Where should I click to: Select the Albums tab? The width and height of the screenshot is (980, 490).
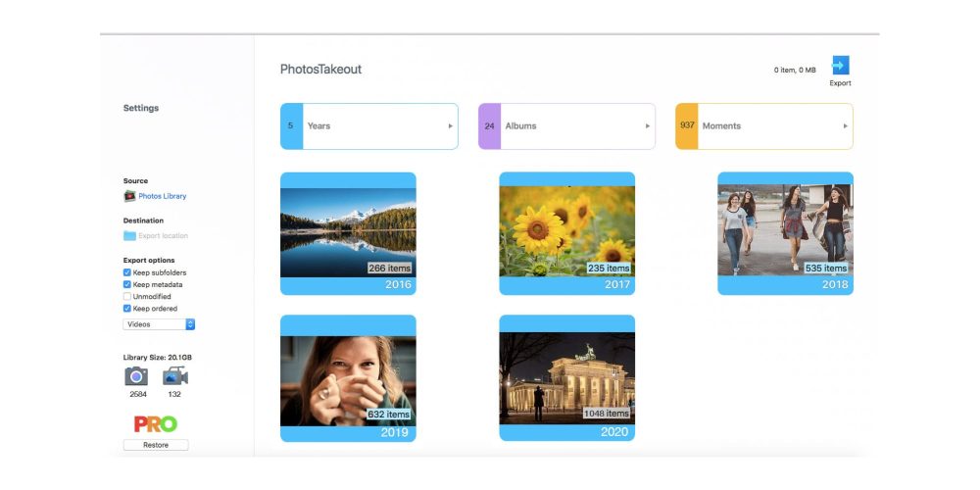[x=566, y=126]
